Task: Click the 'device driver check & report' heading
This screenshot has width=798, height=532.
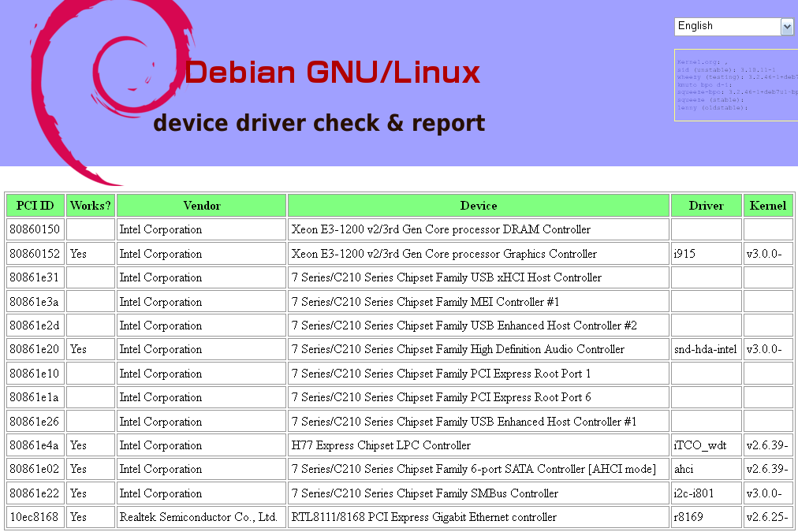Action: click(319, 123)
